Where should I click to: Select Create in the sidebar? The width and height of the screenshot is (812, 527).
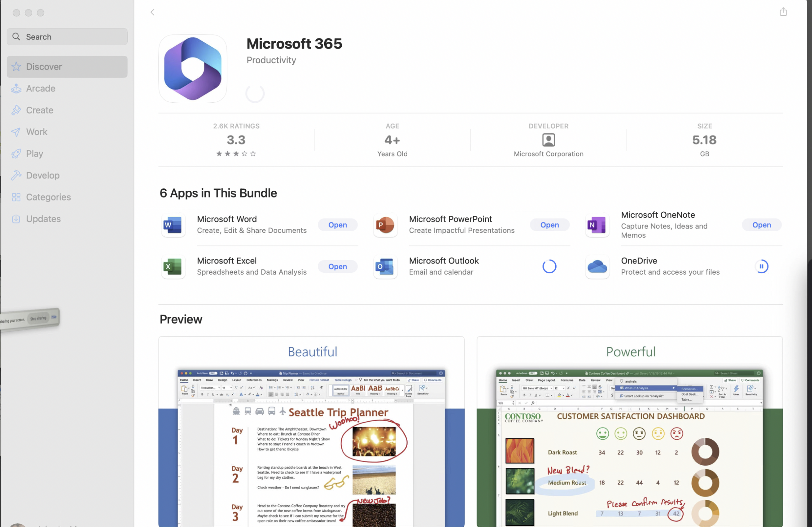point(67,110)
